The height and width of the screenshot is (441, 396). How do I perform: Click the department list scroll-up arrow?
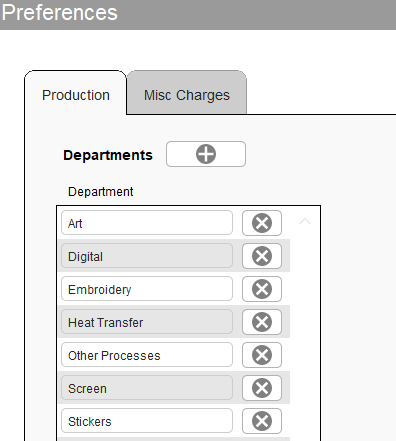[x=305, y=222]
